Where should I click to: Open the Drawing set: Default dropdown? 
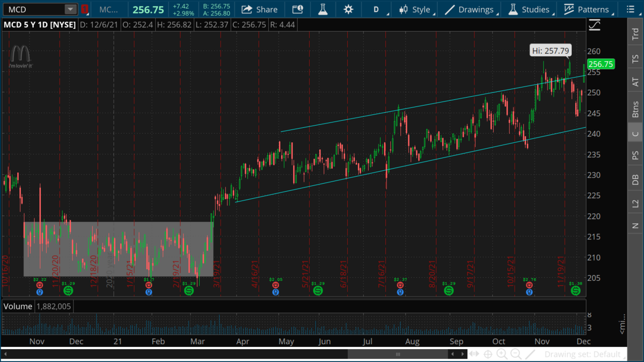[584, 354]
